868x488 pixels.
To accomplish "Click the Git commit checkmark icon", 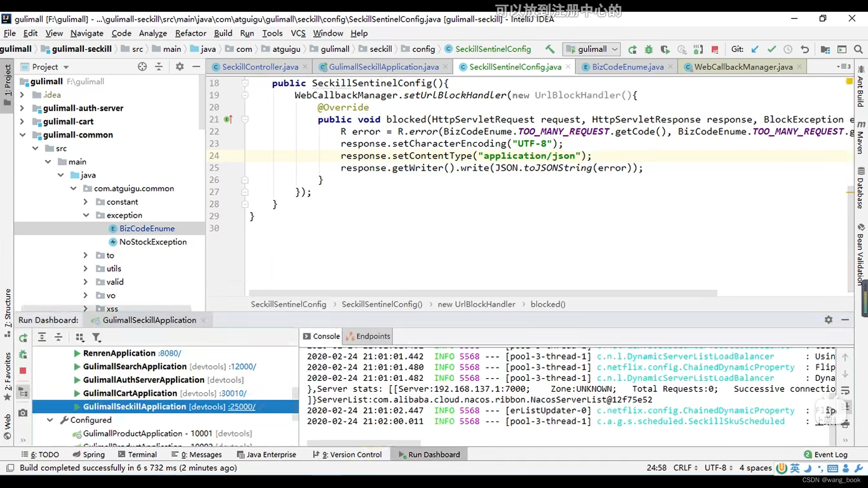I will [x=772, y=49].
